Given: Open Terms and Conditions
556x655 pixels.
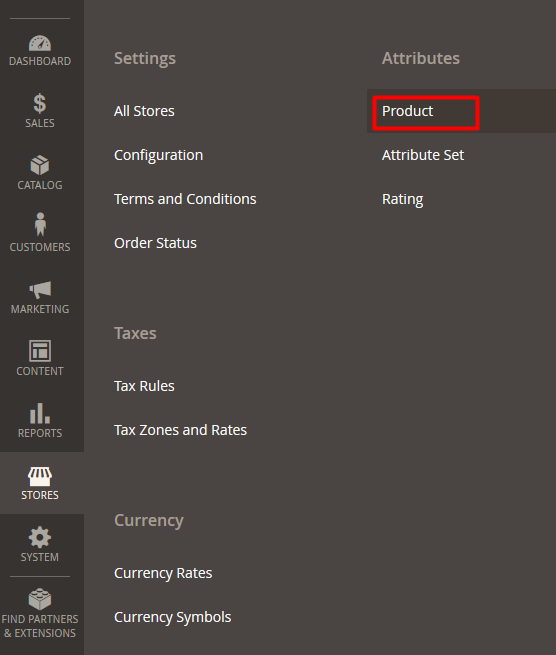Looking at the screenshot, I should (185, 199).
